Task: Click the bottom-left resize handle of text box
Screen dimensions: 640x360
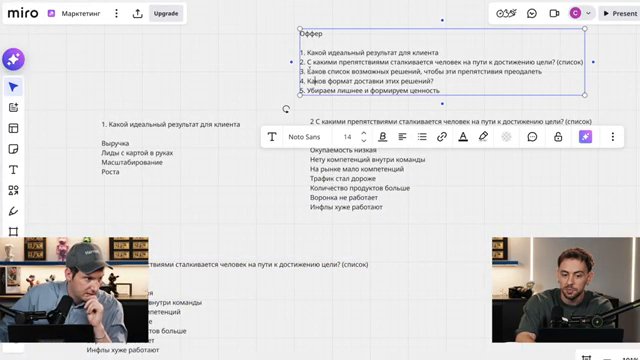Action: click(x=300, y=95)
